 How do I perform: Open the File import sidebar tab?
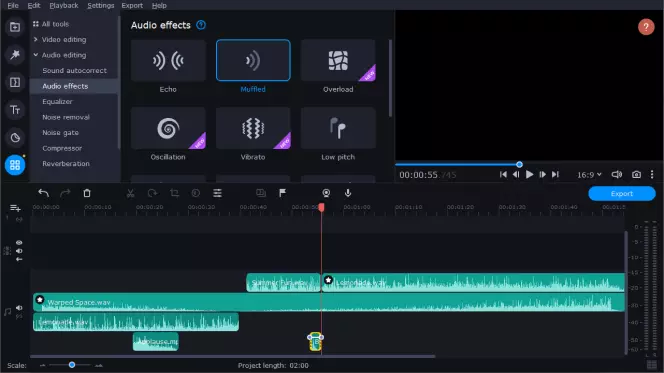(x=15, y=27)
